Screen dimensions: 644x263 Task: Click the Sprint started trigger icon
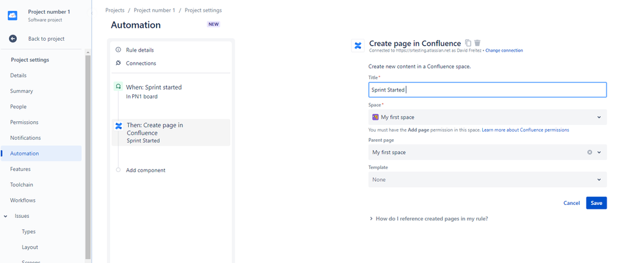[118, 86]
